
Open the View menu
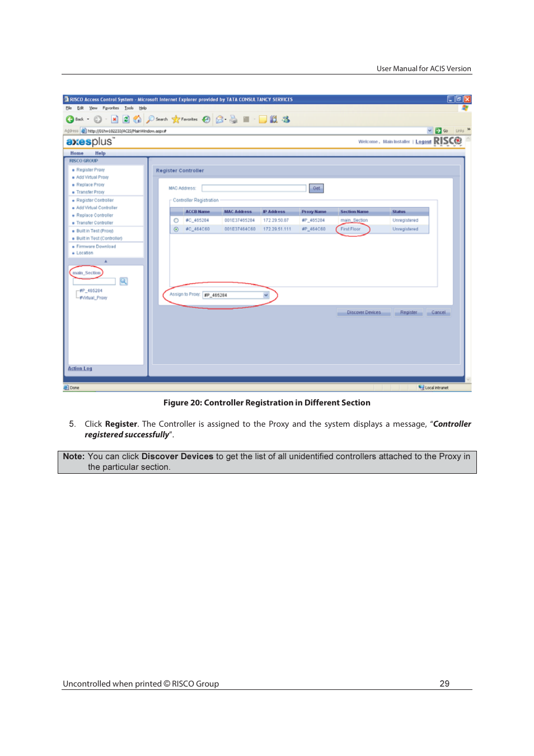pyautogui.click(x=93, y=108)
